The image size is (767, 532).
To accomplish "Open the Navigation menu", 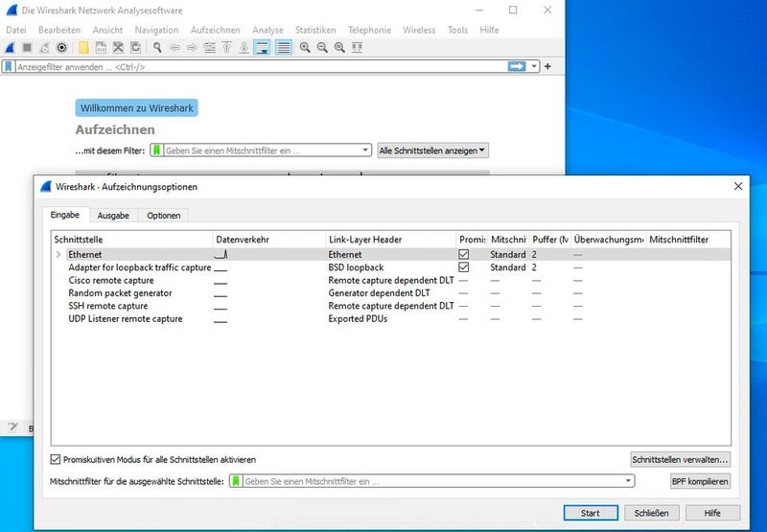I will pos(156,30).
